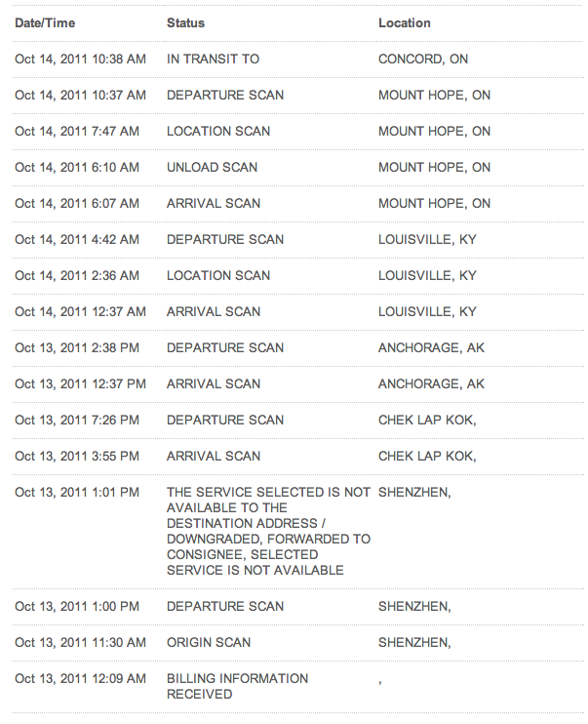588x724 pixels.
Task: Select the ORIGIN SCAN status
Action: point(209,643)
